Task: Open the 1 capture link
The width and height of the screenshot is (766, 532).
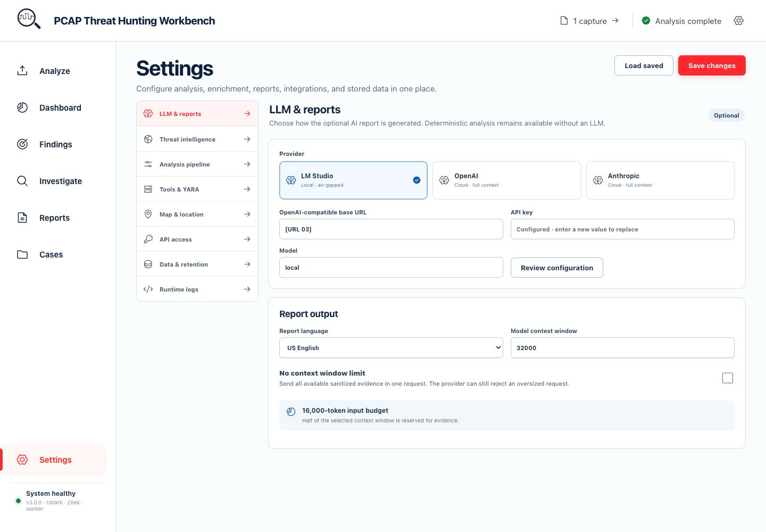Action: 590,21
